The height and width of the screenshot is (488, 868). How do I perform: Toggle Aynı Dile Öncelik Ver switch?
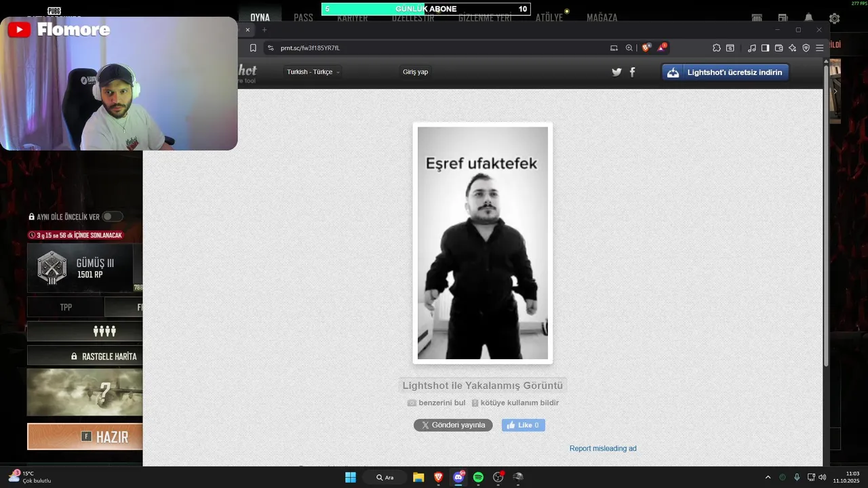pyautogui.click(x=112, y=217)
